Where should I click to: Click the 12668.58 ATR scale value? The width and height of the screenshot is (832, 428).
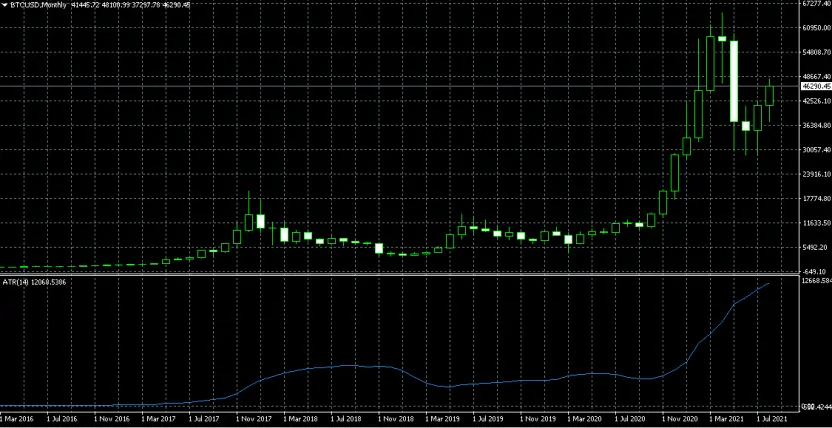[x=817, y=280]
